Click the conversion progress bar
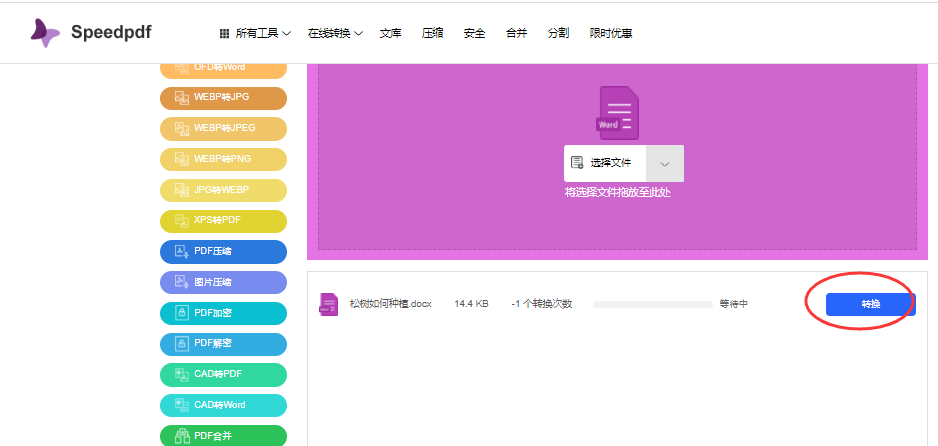The height and width of the screenshot is (446, 938). click(653, 304)
